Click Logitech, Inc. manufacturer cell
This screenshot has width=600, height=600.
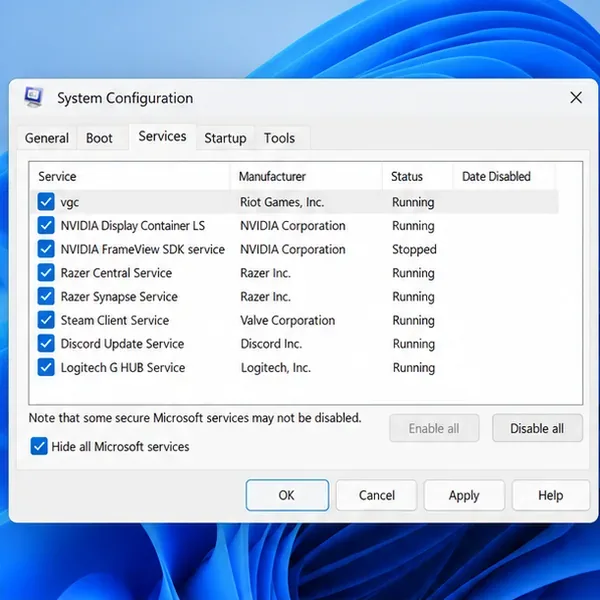pyautogui.click(x=276, y=367)
